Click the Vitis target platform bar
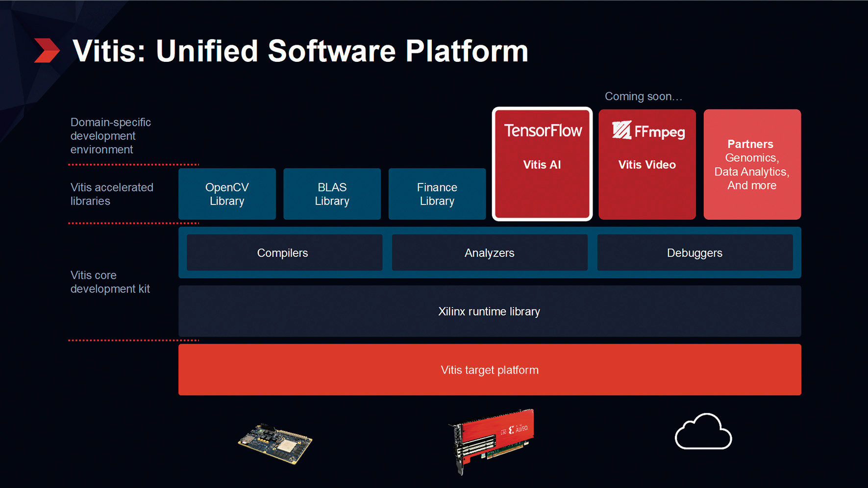Image resolution: width=868 pixels, height=488 pixels. [x=490, y=370]
